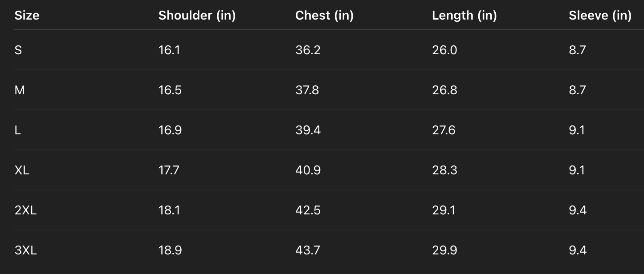This screenshot has width=644, height=274.
Task: Select chest value 37.8 in M row
Action: point(307,90)
